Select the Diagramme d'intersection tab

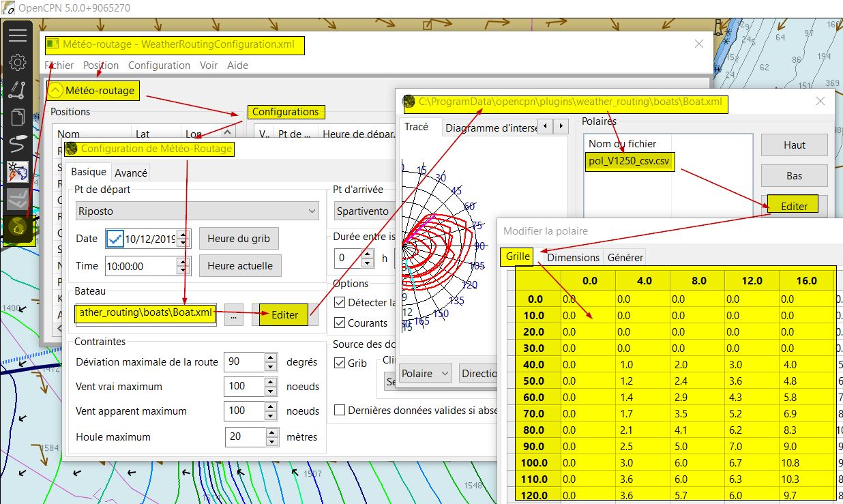coord(489,127)
